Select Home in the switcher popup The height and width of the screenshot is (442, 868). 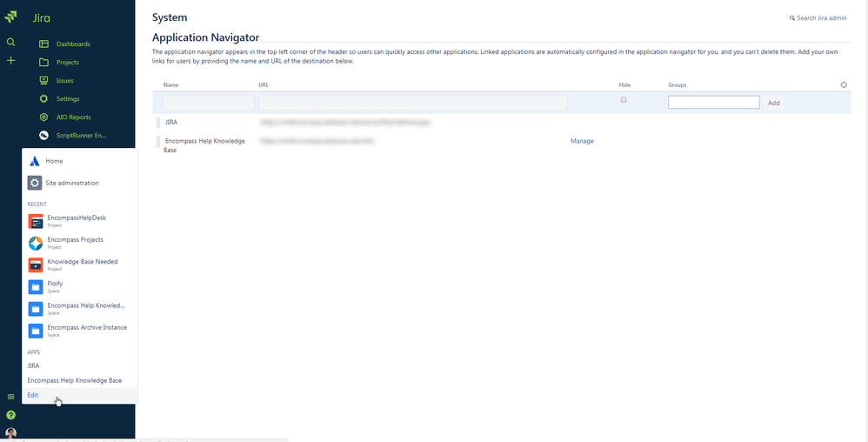[54, 161]
